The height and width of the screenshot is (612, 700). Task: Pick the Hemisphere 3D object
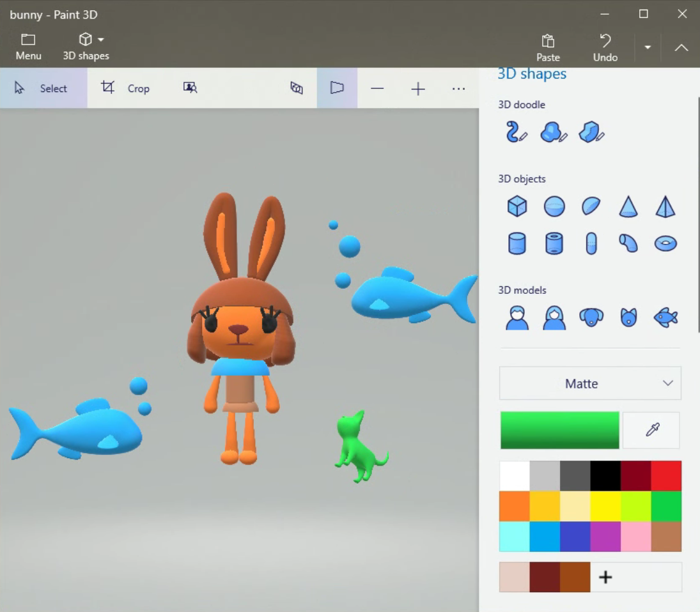tap(591, 206)
